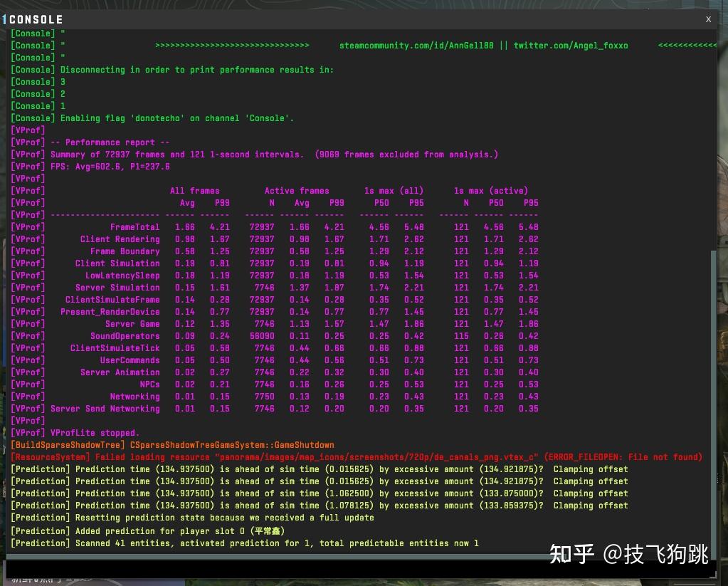Click the Server Simulation row label

(x=117, y=287)
